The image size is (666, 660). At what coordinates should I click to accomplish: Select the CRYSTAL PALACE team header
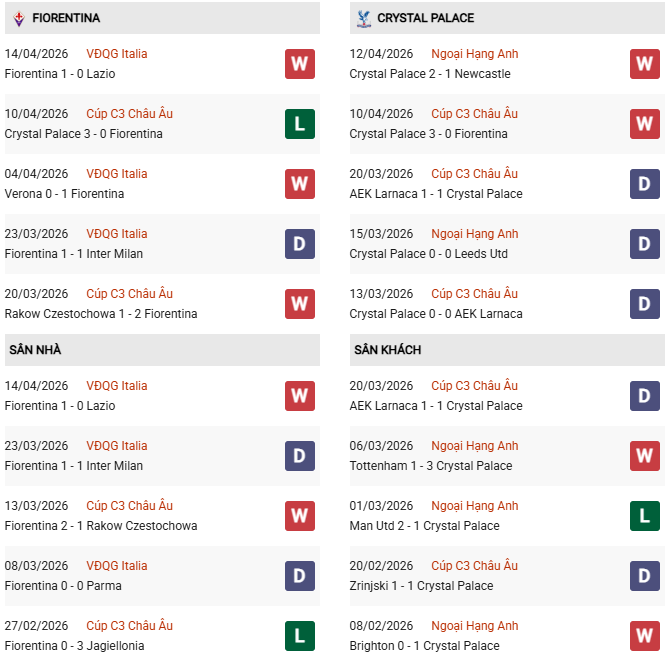(426, 18)
